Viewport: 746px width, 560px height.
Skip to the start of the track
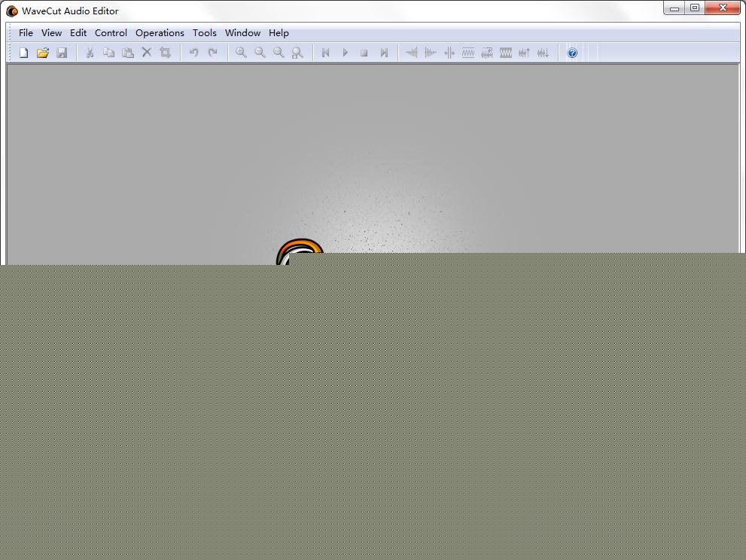click(x=325, y=53)
